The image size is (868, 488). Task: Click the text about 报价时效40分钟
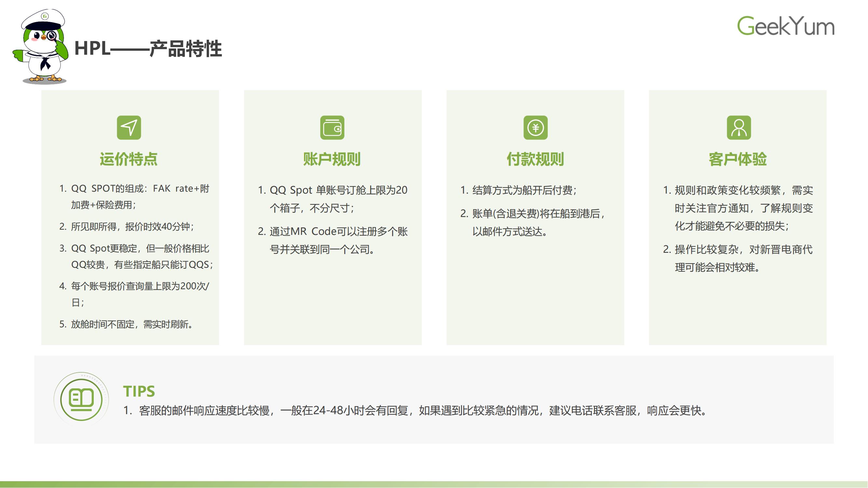click(x=132, y=226)
